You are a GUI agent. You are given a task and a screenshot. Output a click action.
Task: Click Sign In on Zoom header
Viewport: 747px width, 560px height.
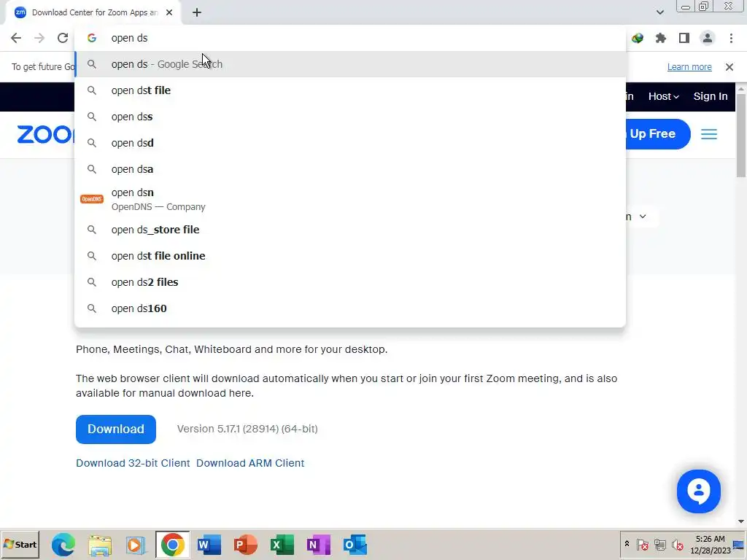pyautogui.click(x=711, y=96)
